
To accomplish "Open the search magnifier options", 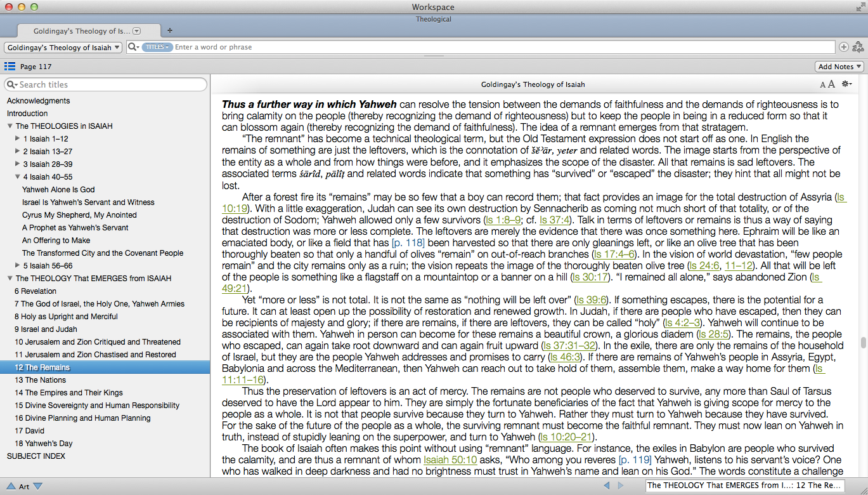I will (133, 47).
